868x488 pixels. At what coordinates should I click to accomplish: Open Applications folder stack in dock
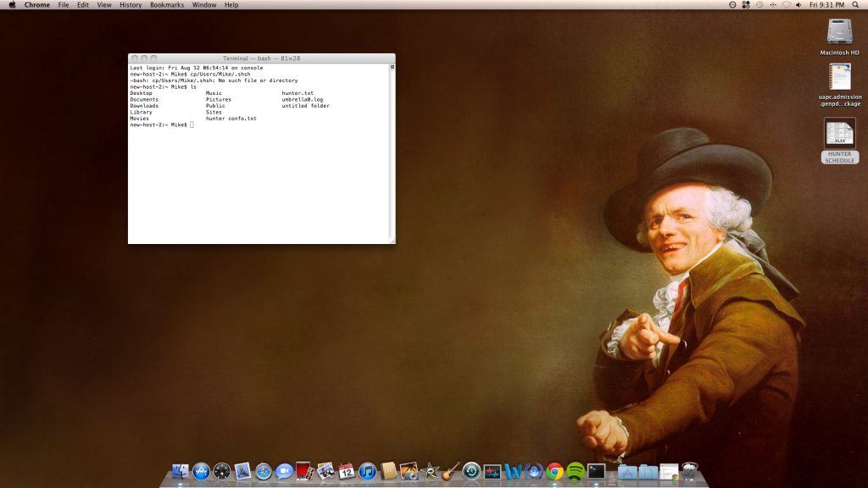(x=627, y=472)
